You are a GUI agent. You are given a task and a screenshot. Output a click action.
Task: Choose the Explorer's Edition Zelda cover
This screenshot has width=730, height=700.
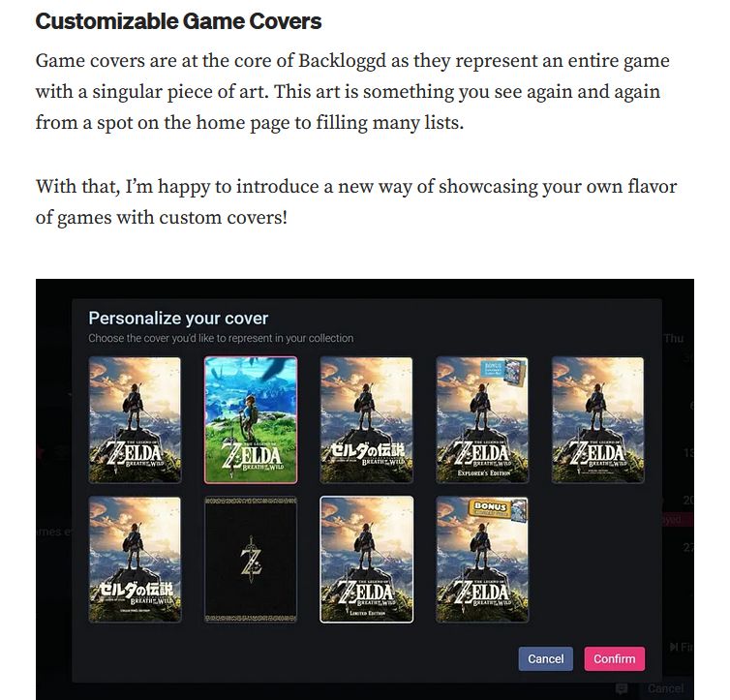[482, 420]
